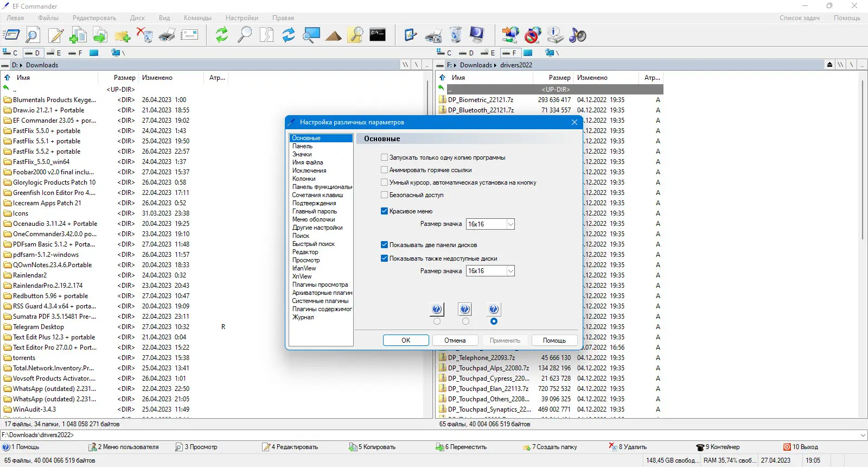Click the delete icon with red X and bin
The image size is (868, 467).
pyautogui.click(x=145, y=35)
